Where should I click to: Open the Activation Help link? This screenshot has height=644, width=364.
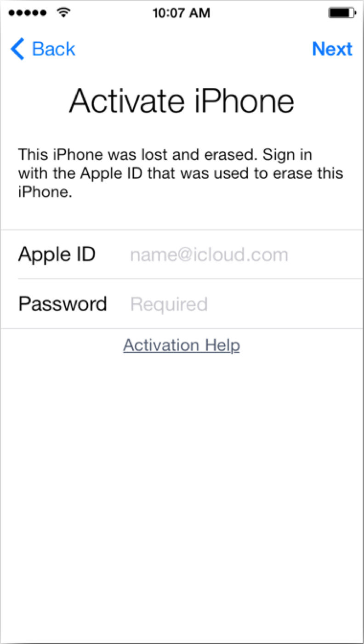[x=182, y=345]
